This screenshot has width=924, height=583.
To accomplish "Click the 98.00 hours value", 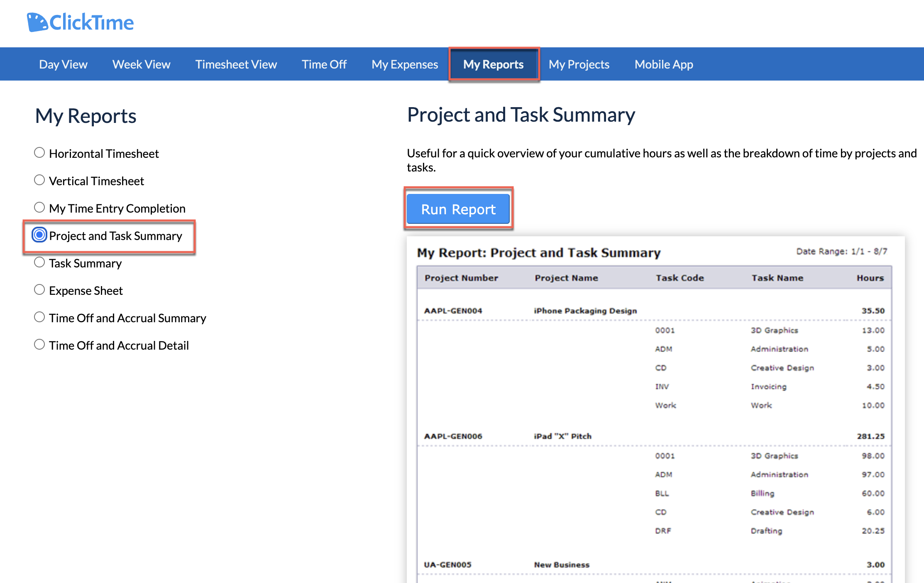I will pyautogui.click(x=873, y=456).
